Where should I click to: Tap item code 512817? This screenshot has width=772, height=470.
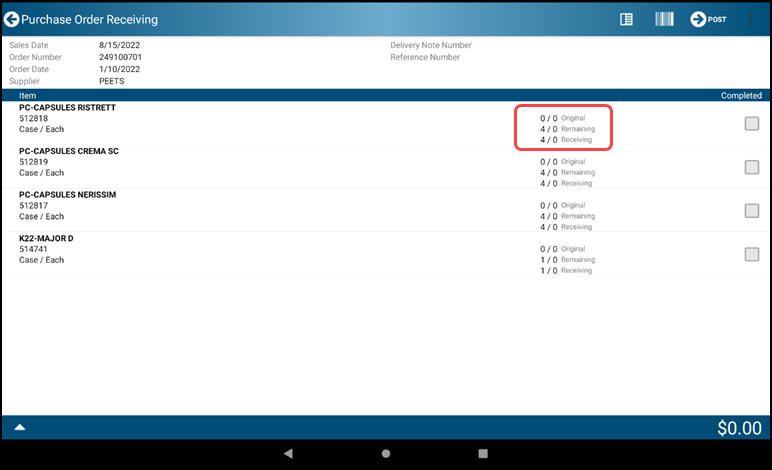33,205
